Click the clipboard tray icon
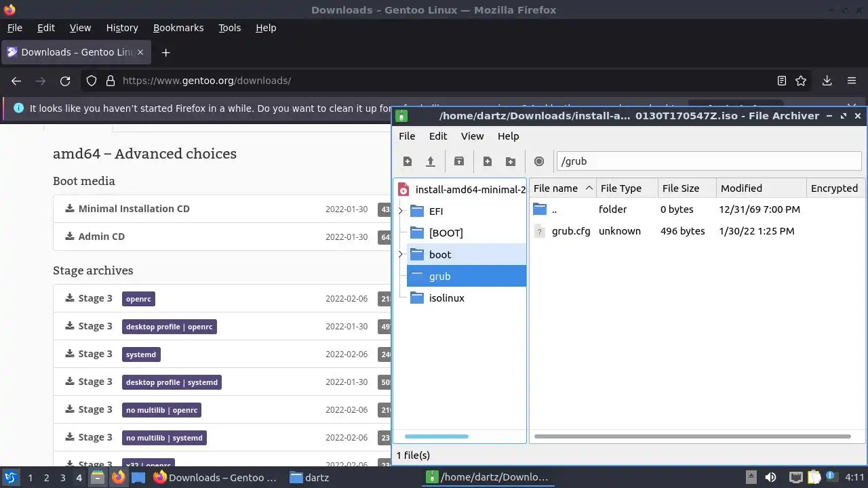Screen dimensions: 868x488 814,477
